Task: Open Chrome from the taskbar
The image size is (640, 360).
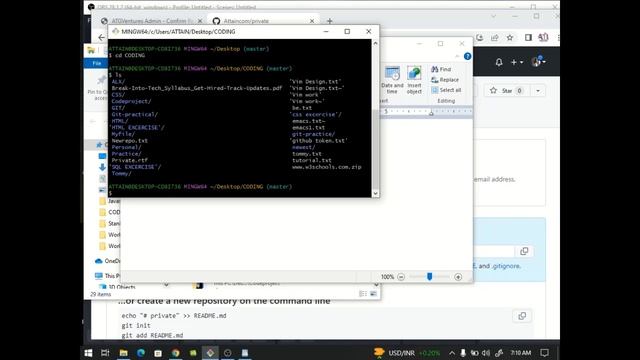Action: pos(176,353)
